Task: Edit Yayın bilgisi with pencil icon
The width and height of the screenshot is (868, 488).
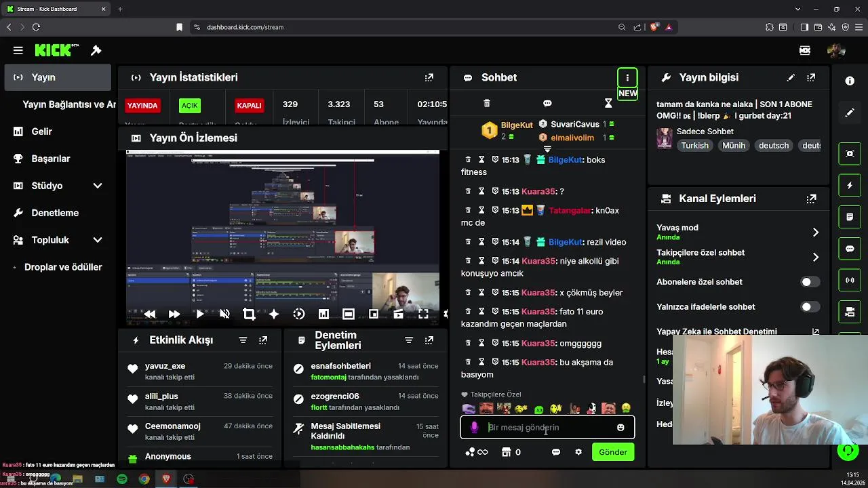Action: tap(791, 78)
